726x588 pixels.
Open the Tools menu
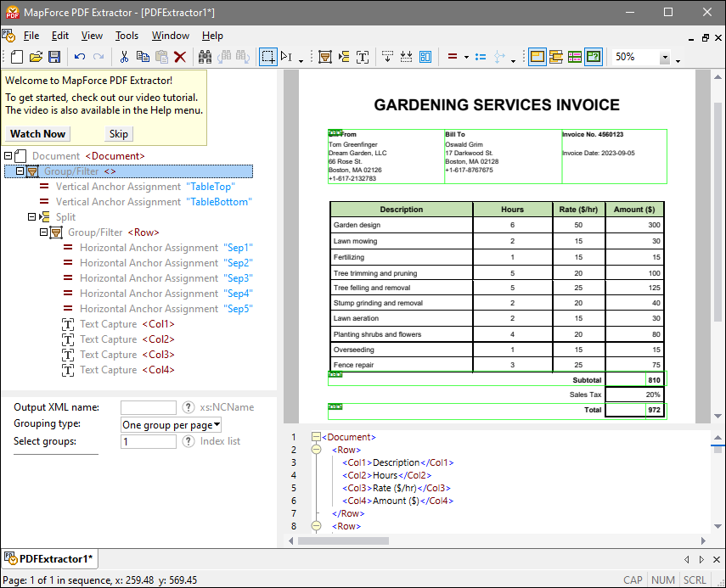[127, 36]
